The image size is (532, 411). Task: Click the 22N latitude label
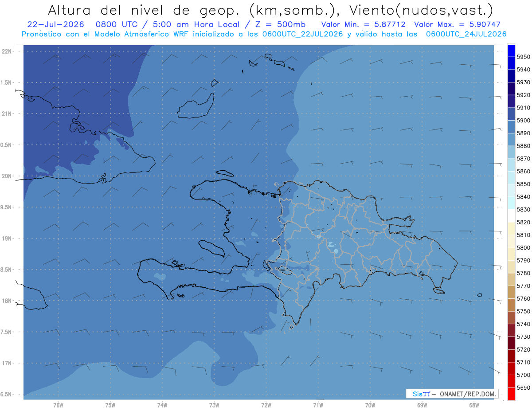pos(7,51)
